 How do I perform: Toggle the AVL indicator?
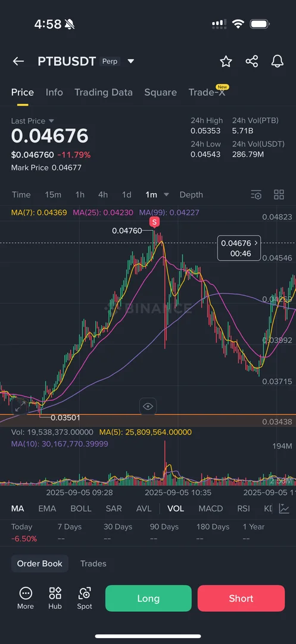pyautogui.click(x=144, y=509)
